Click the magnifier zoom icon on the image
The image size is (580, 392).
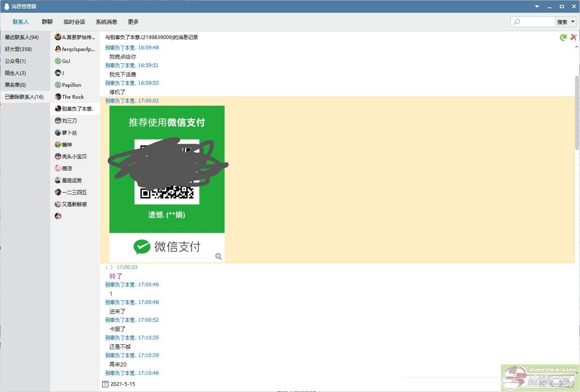(x=218, y=256)
